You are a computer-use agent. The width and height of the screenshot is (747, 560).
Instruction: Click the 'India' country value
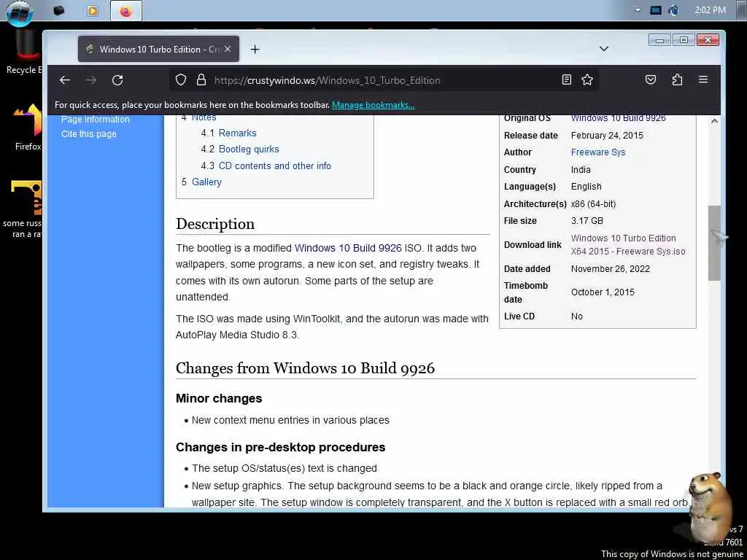click(581, 169)
